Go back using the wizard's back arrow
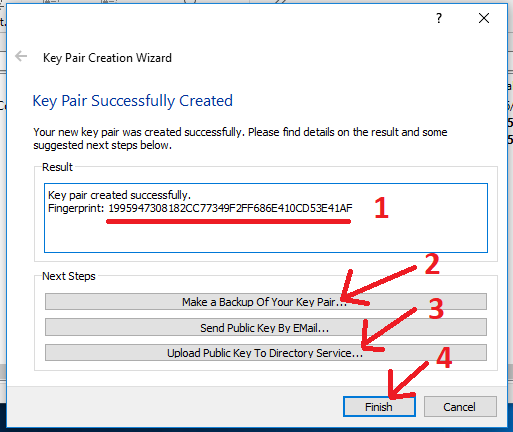513x432 pixels. (x=21, y=56)
